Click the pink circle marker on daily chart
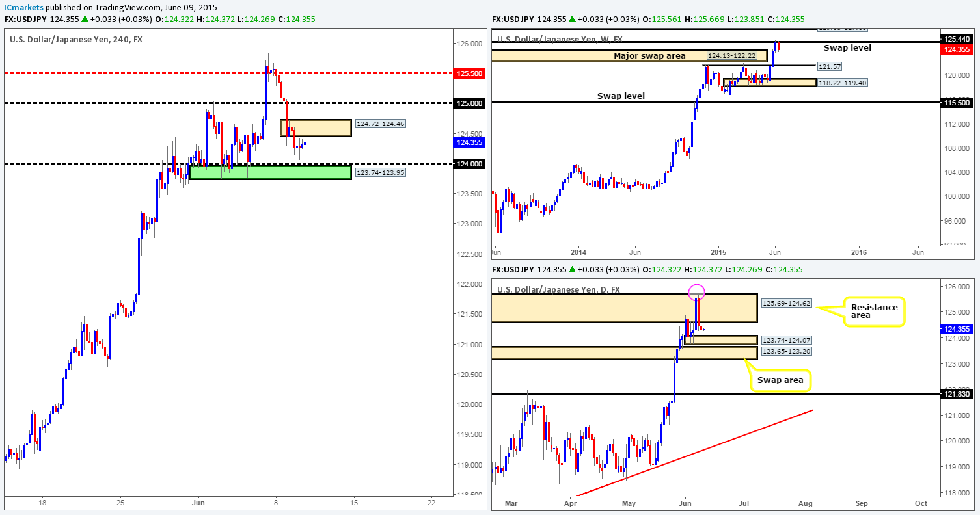 (696, 291)
